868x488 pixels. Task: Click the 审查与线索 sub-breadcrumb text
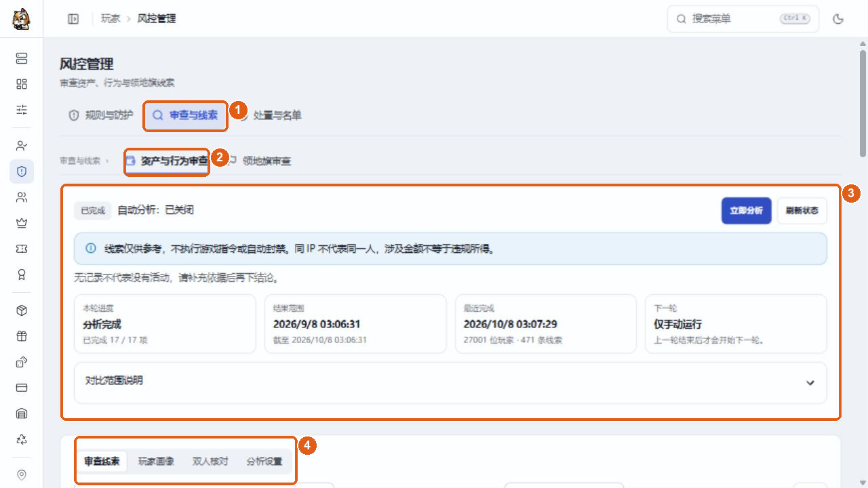[80, 161]
